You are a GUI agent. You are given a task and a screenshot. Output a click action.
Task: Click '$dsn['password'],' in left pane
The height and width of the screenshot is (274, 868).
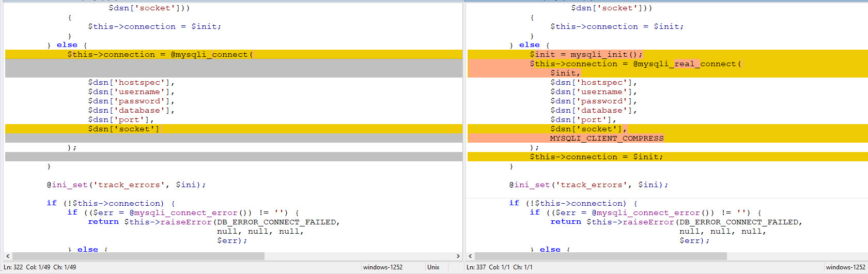tap(131, 101)
